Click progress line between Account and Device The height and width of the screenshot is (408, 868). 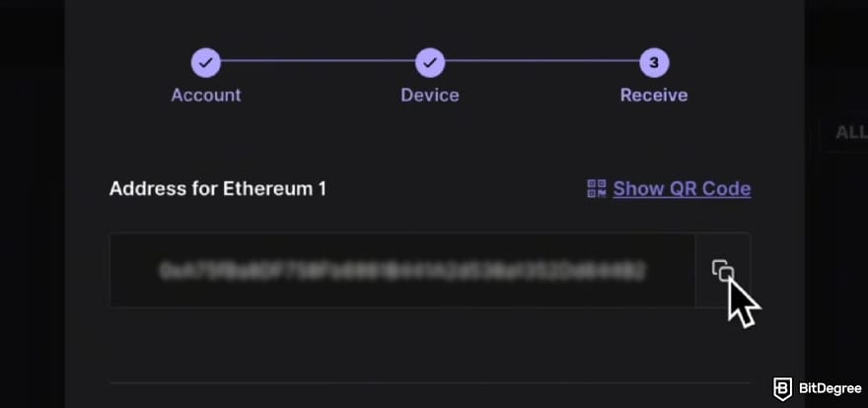pyautogui.click(x=316, y=63)
